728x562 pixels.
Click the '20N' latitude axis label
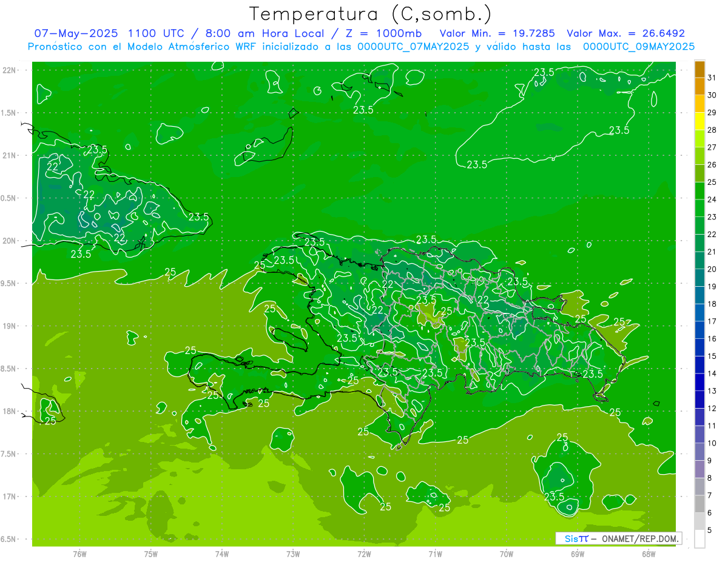click(x=10, y=241)
